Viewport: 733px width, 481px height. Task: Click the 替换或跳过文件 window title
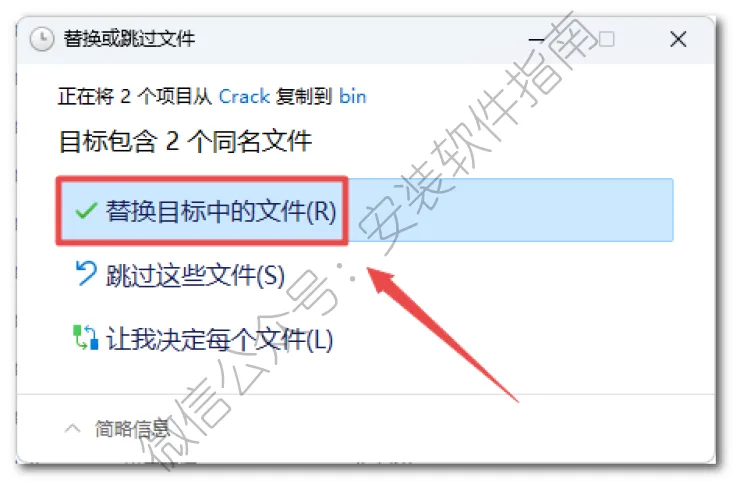129,39
